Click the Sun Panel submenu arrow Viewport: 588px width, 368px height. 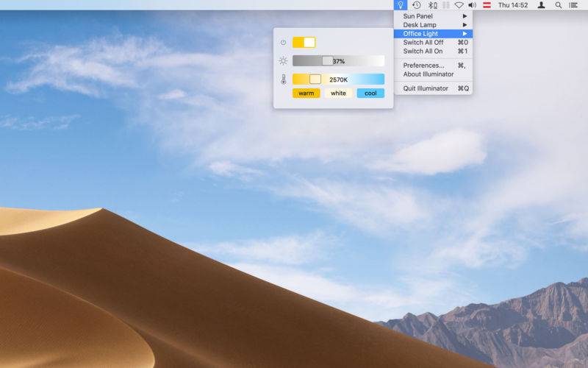click(465, 16)
